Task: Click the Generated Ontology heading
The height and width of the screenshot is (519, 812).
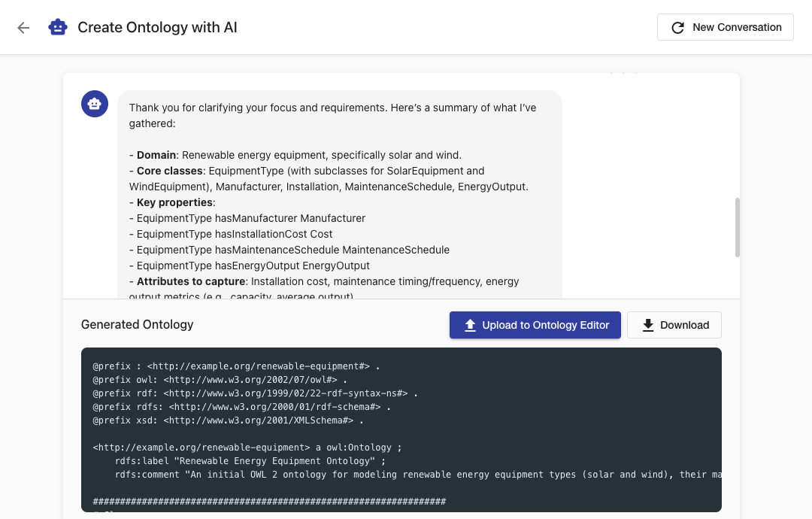Action: [138, 325]
